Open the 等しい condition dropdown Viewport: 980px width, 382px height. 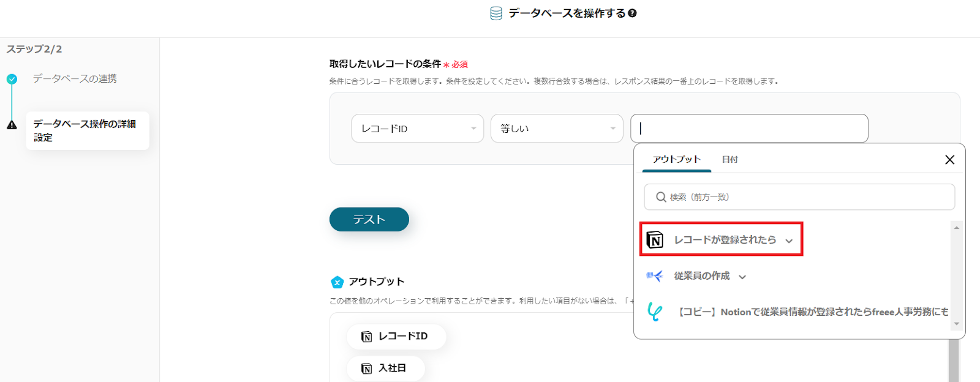[x=556, y=129]
